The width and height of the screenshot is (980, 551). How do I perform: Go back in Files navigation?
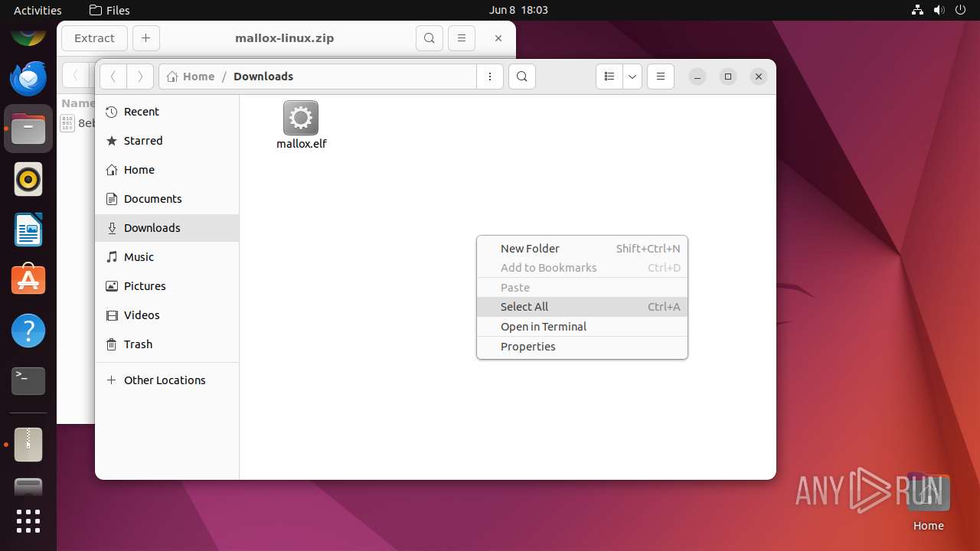tap(113, 77)
